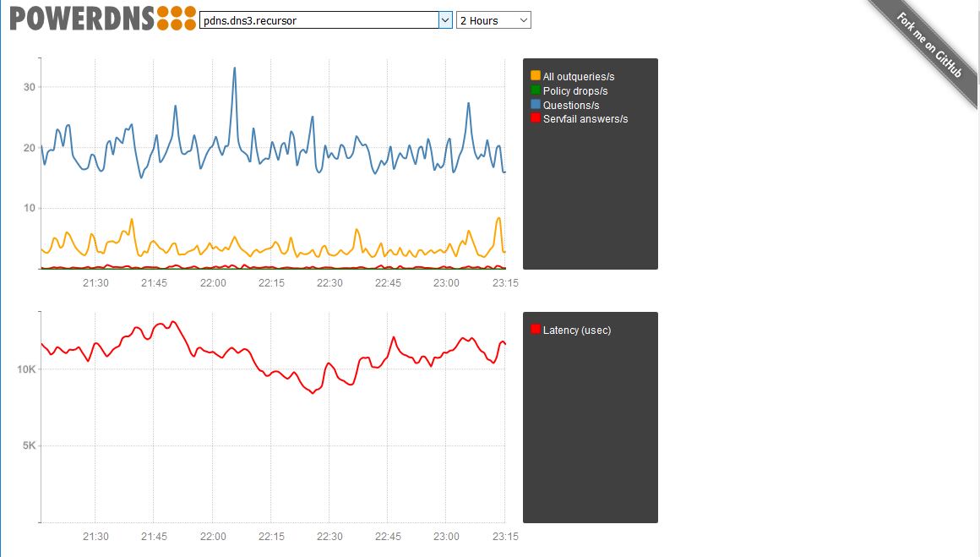Click the dropdown arrow on the time range selector
Screen dimensions: 980x557
524,19
